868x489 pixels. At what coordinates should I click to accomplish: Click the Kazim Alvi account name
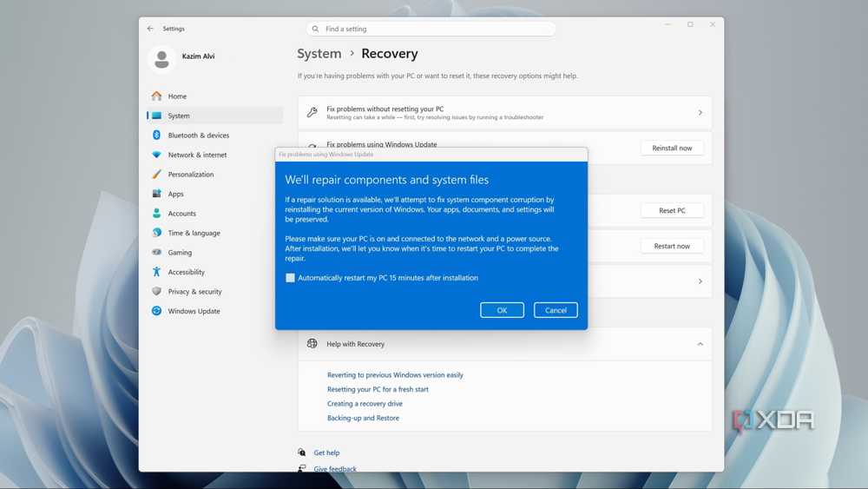[198, 56]
